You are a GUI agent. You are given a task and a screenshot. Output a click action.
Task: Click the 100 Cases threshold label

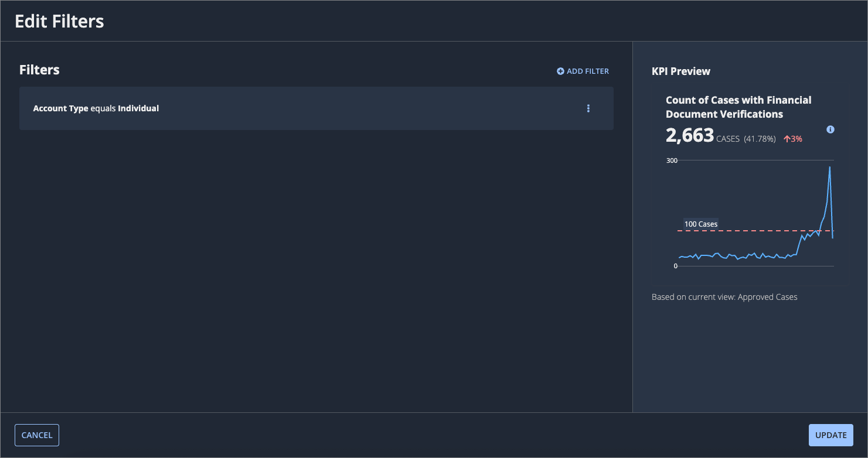701,224
